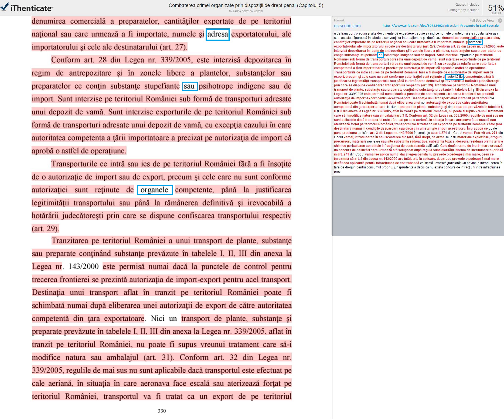The height and width of the screenshot is (420, 504).
Task: Click the document line starting 'legitimităţii transportului sau până'
Action: coord(162,203)
